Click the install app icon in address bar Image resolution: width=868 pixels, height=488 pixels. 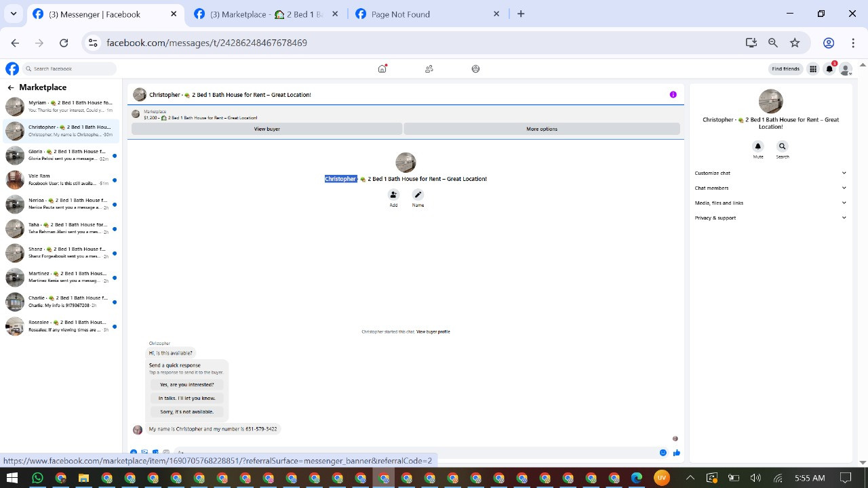pyautogui.click(x=751, y=43)
